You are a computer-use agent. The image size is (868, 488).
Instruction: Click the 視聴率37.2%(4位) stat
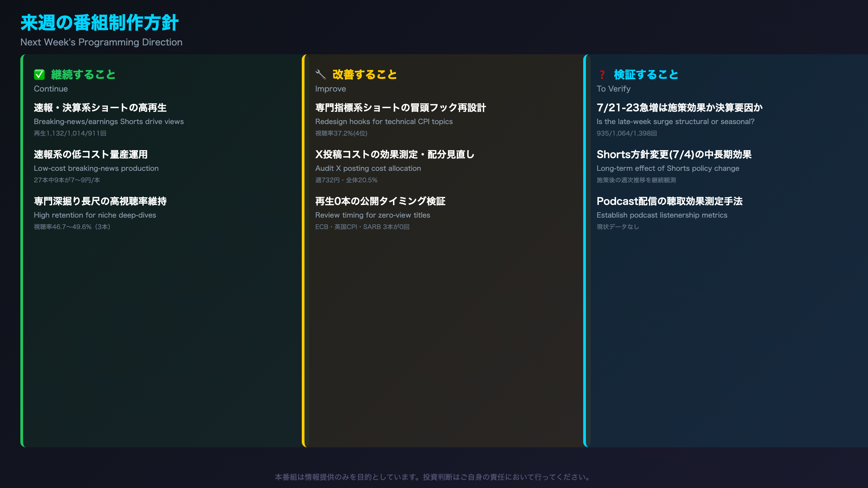click(x=341, y=133)
